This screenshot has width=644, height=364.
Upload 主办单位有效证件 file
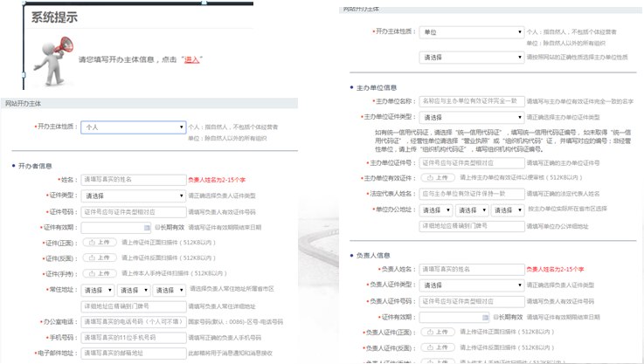[438, 177]
